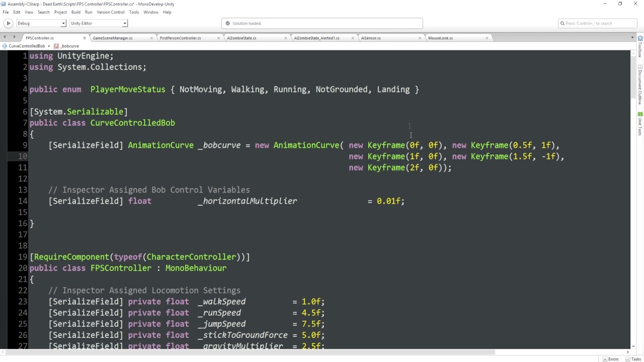Click the unsaved dot on the FPSController.cs tab
Screen dimensions: 644x362
pos(85,38)
